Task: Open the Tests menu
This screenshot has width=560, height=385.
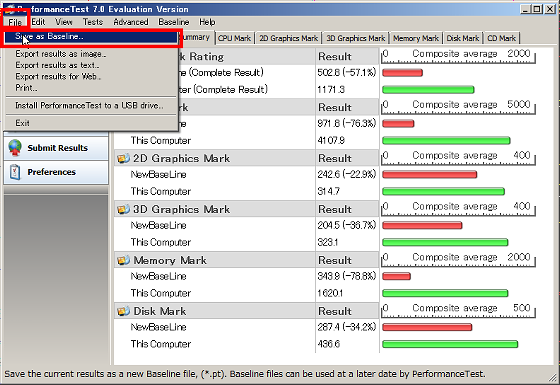Action: 93,22
